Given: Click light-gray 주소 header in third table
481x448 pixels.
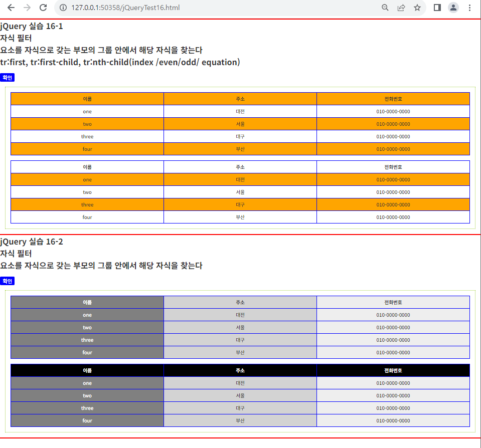Looking at the screenshot, I should (x=240, y=303).
